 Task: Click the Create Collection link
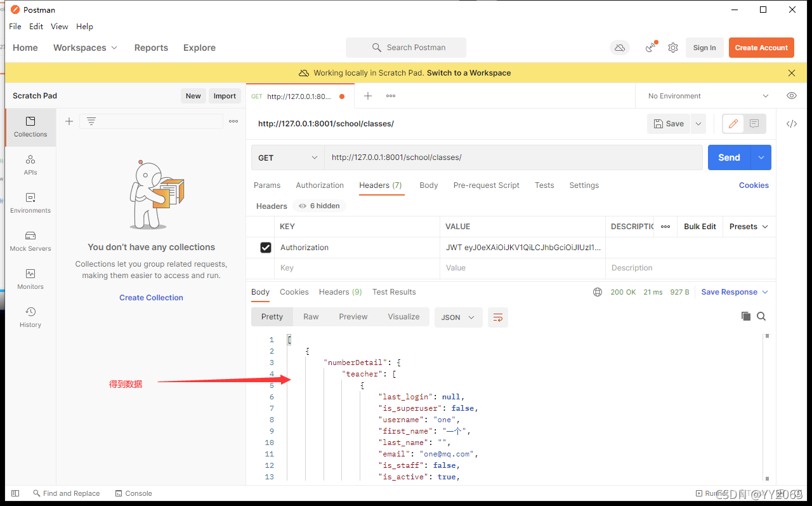click(x=151, y=297)
